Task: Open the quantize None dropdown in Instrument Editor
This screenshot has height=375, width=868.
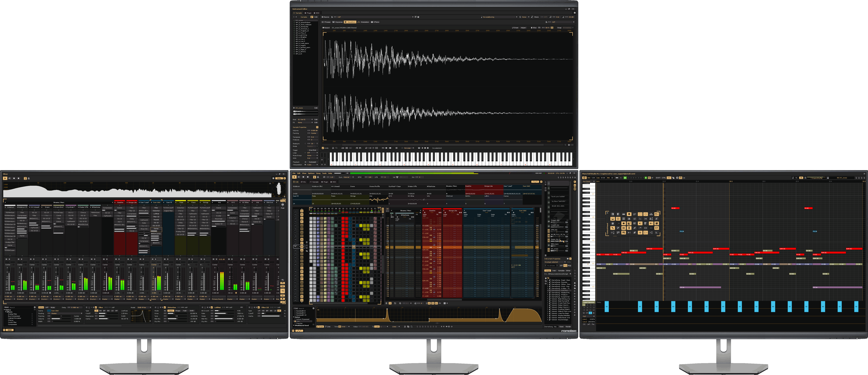Action: tap(526, 17)
